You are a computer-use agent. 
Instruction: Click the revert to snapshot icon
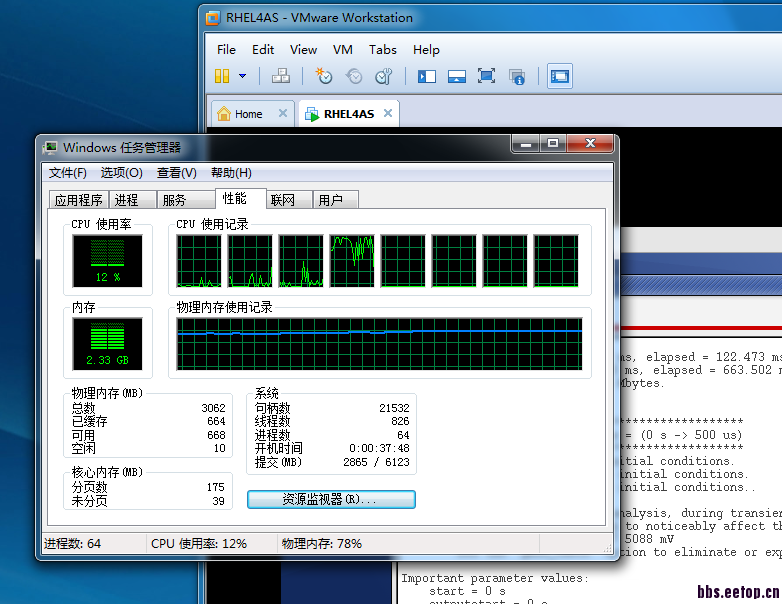point(354,76)
